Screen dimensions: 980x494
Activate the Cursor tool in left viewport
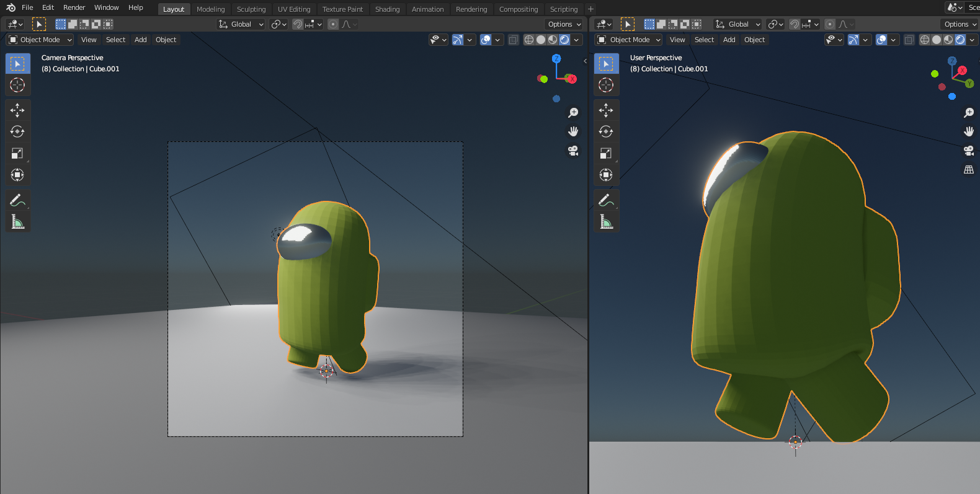[x=17, y=85]
